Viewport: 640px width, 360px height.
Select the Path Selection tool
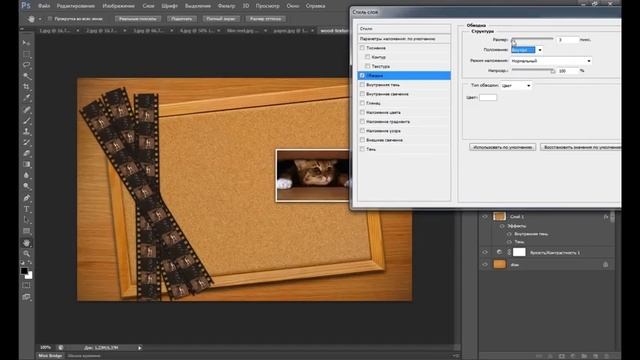tap(27, 220)
